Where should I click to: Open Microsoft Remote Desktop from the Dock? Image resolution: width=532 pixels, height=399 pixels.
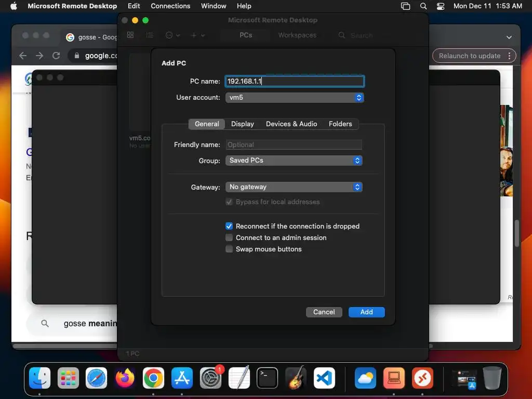422,378
